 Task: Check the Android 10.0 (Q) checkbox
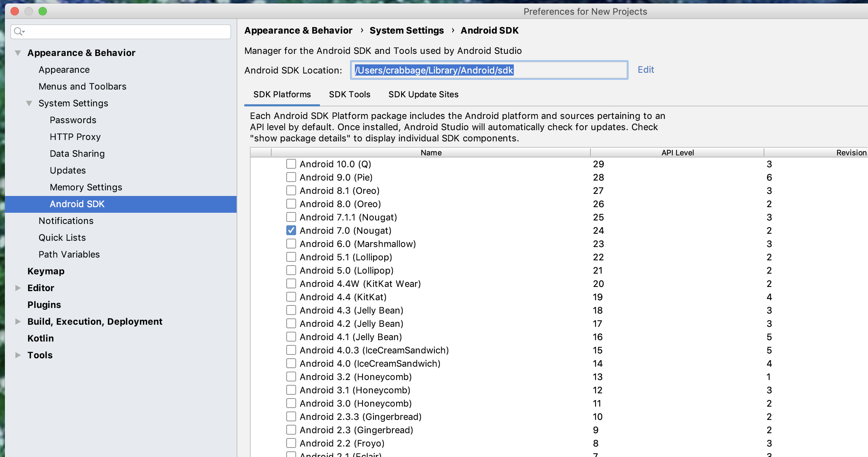pos(291,164)
